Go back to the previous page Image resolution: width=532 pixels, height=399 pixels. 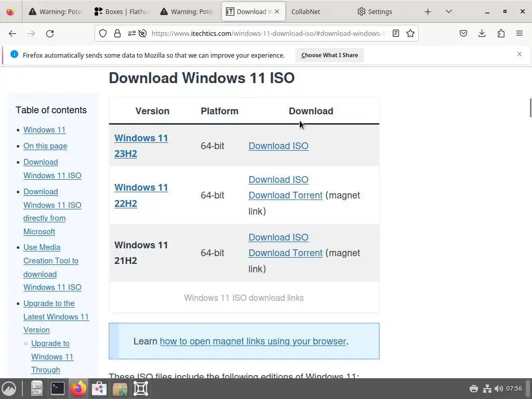[12, 34]
